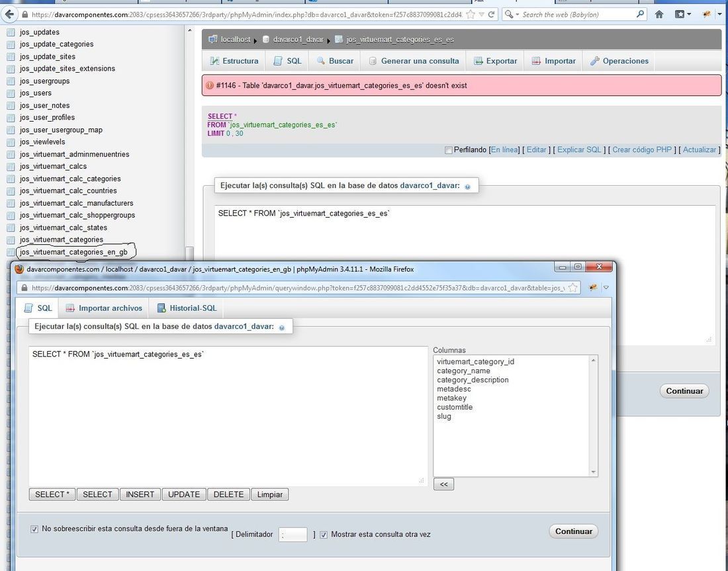The height and width of the screenshot is (571, 728).
Task: Open Historial-SQL tab in query window
Action: point(187,308)
